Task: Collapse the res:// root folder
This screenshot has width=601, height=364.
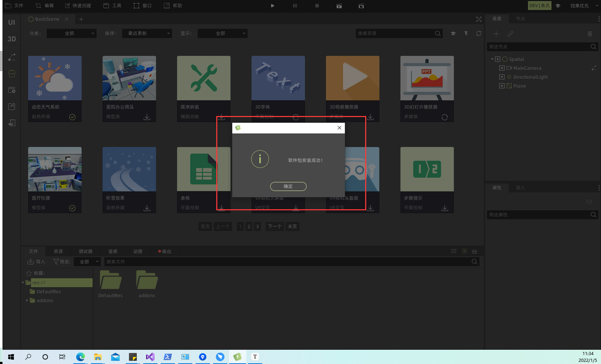Action: (x=23, y=283)
